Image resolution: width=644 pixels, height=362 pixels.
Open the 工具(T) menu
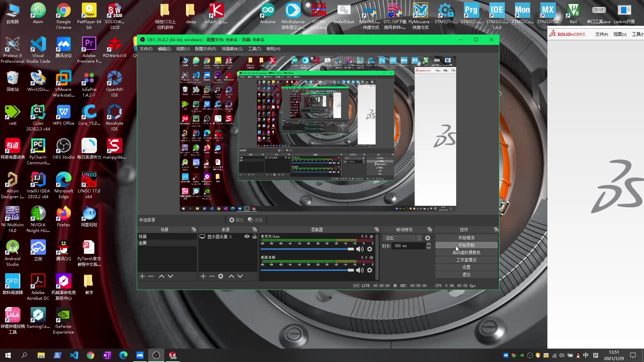click(x=254, y=49)
